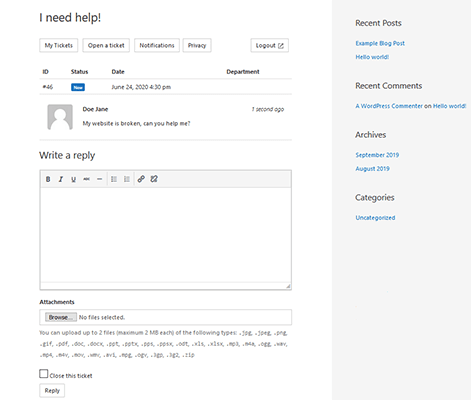Click 'No files selected.' text
Viewport: 471px width, 400px height.
102,317
